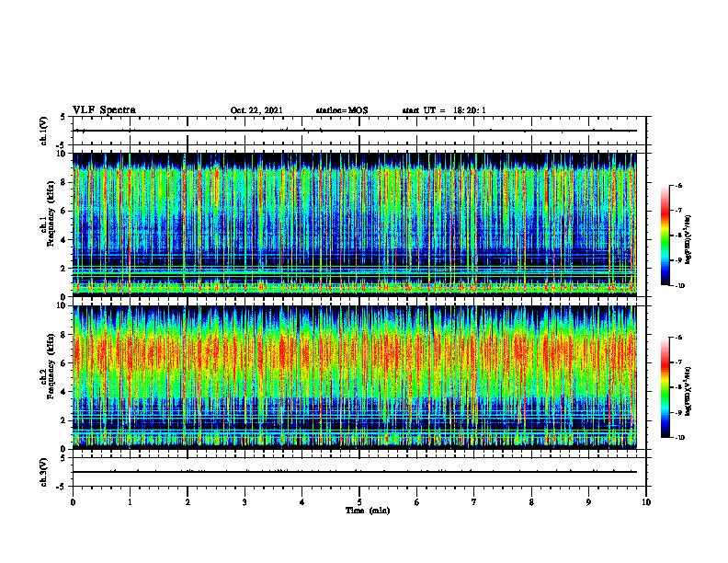Click the time axis tick label "10"
This screenshot has height=563, width=728.
(x=646, y=502)
